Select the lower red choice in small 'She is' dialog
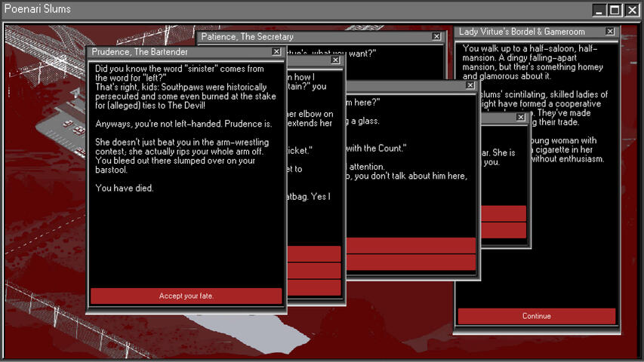This screenshot has width=644, height=362. tap(504, 230)
